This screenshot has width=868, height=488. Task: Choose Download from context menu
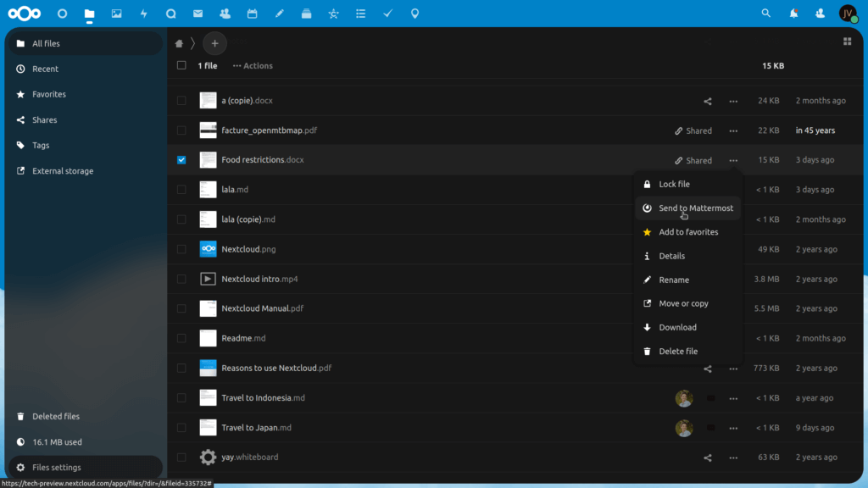[x=687, y=328]
